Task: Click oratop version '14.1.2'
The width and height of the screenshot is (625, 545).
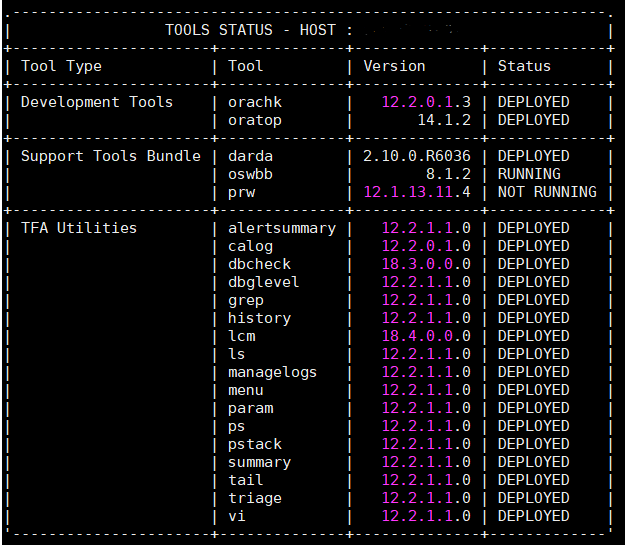Action: click(x=444, y=120)
